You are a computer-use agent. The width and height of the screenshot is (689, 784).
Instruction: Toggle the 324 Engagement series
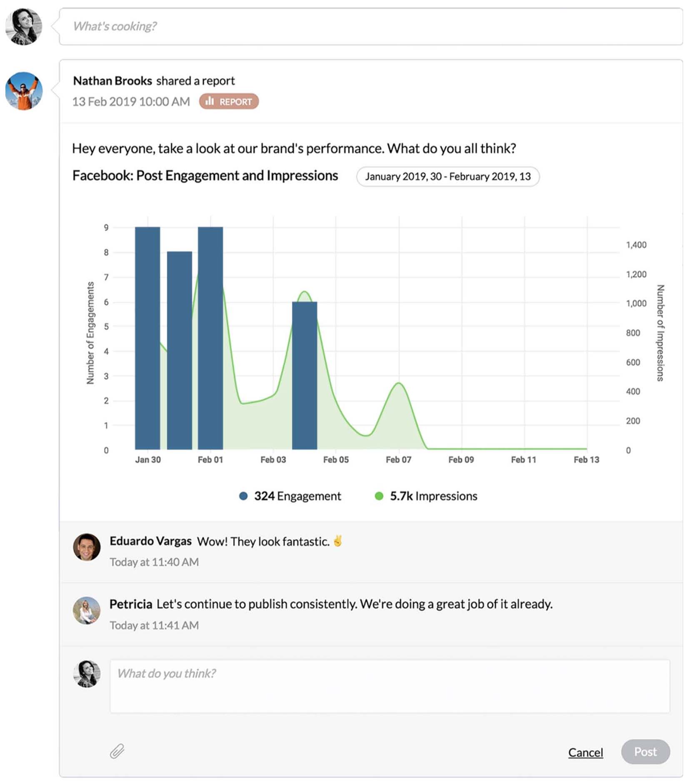[x=292, y=496]
